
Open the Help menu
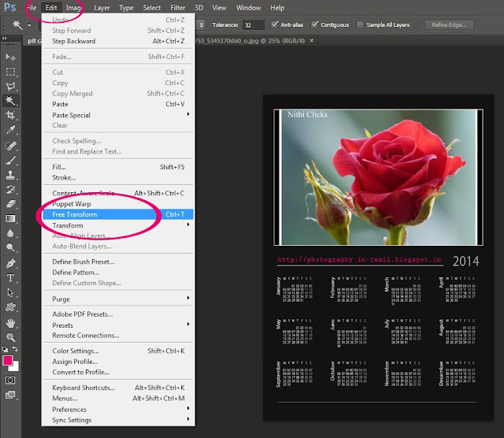pos(277,8)
